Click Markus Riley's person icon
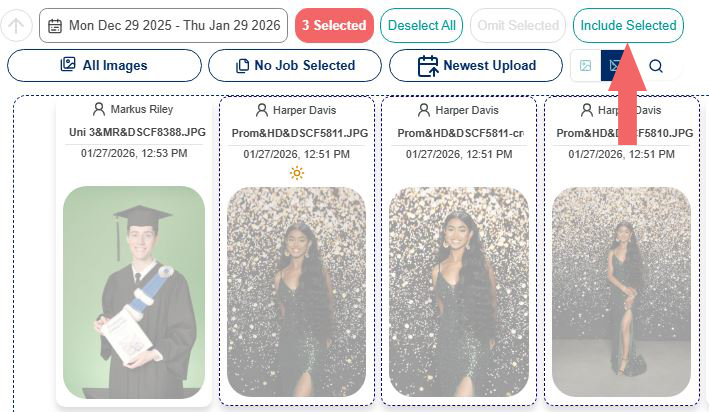709x412 pixels. tap(99, 109)
